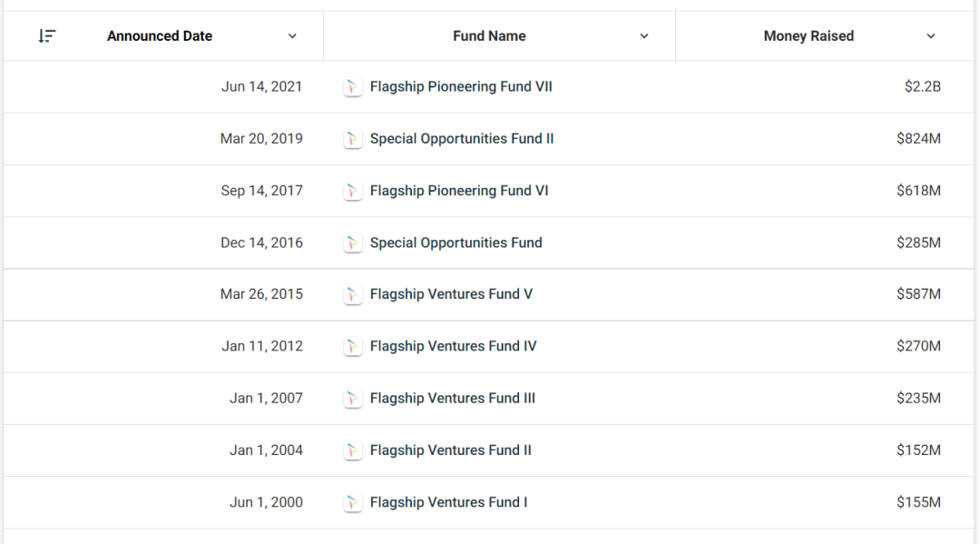Click the $285M money raised value
This screenshot has height=544, width=980.
point(918,242)
